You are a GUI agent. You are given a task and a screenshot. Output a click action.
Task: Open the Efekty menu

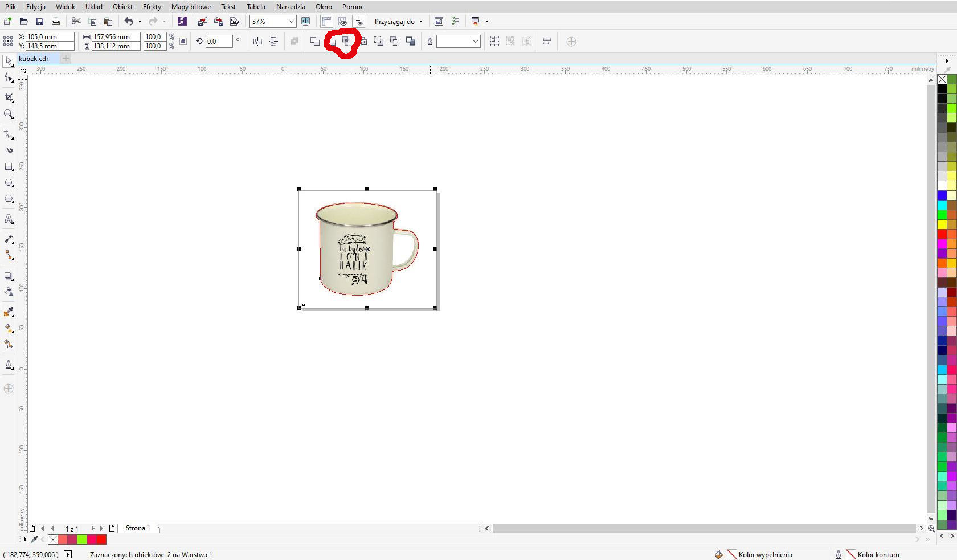pyautogui.click(x=152, y=7)
